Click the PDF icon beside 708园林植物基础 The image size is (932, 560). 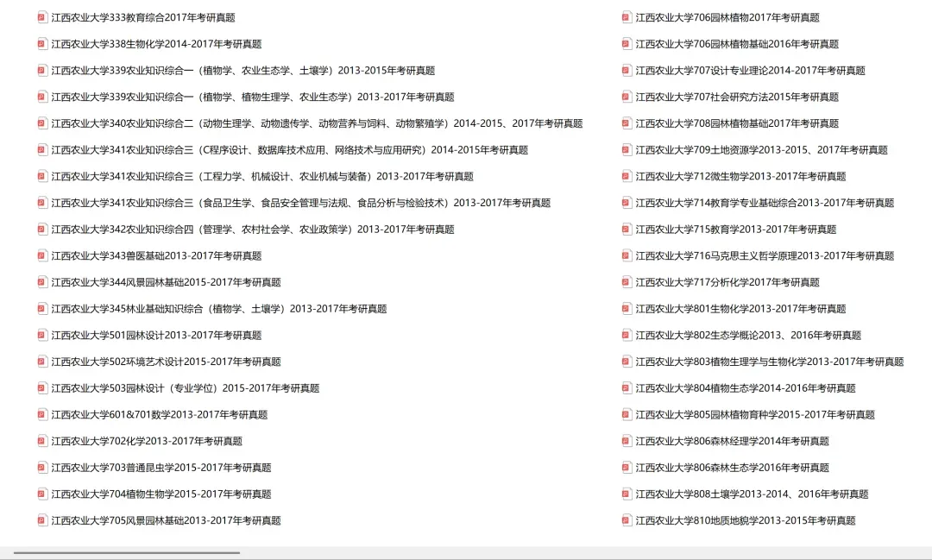pyautogui.click(x=626, y=123)
